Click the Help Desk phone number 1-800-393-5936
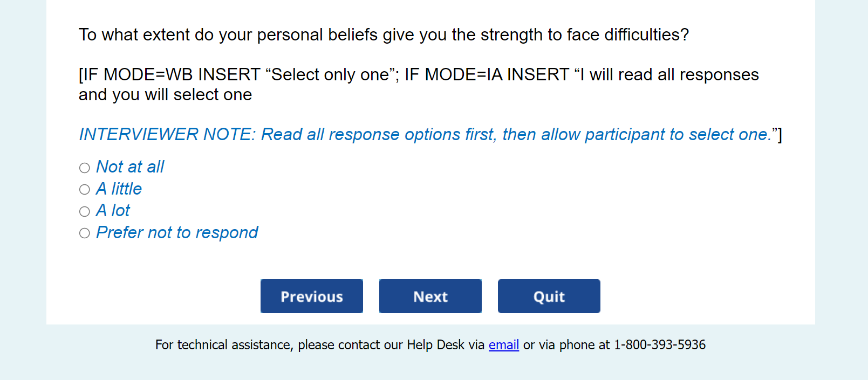This screenshot has width=868, height=380. [659, 345]
